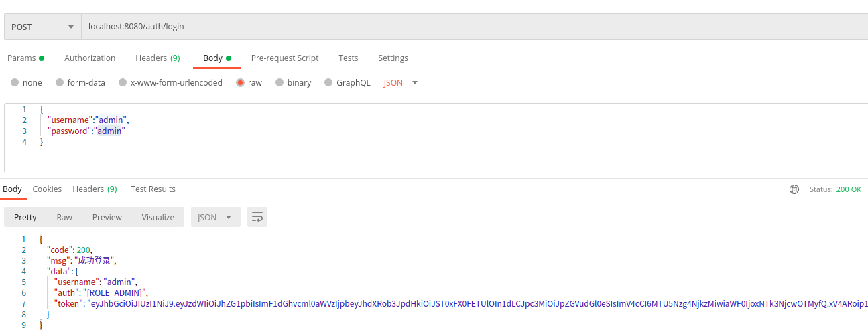Switch to the Tests tab
Screen dimensions: 868x336
(349, 58)
